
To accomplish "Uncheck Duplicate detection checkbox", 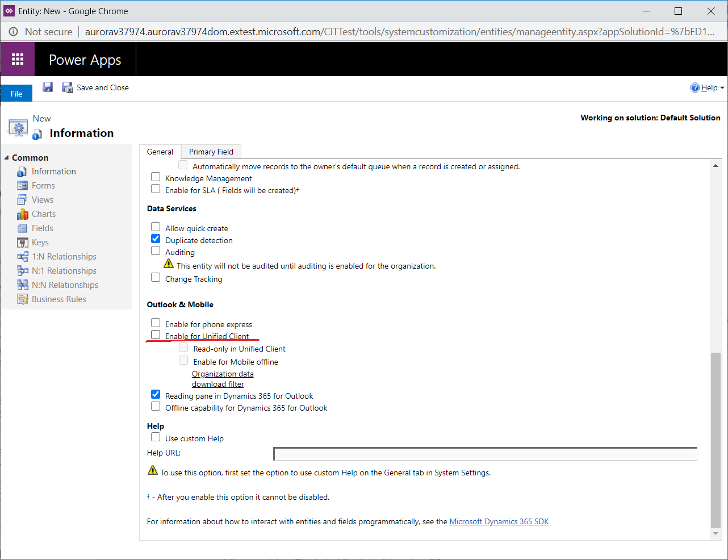I will (156, 239).
